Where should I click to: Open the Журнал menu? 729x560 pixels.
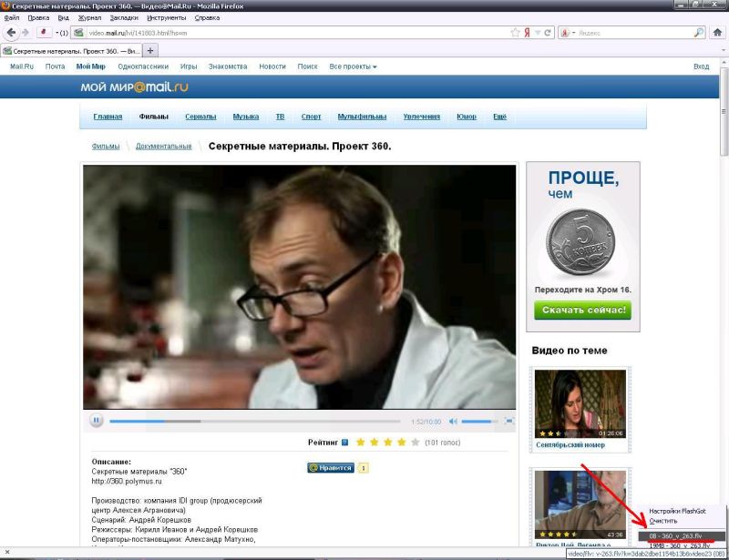click(x=89, y=17)
